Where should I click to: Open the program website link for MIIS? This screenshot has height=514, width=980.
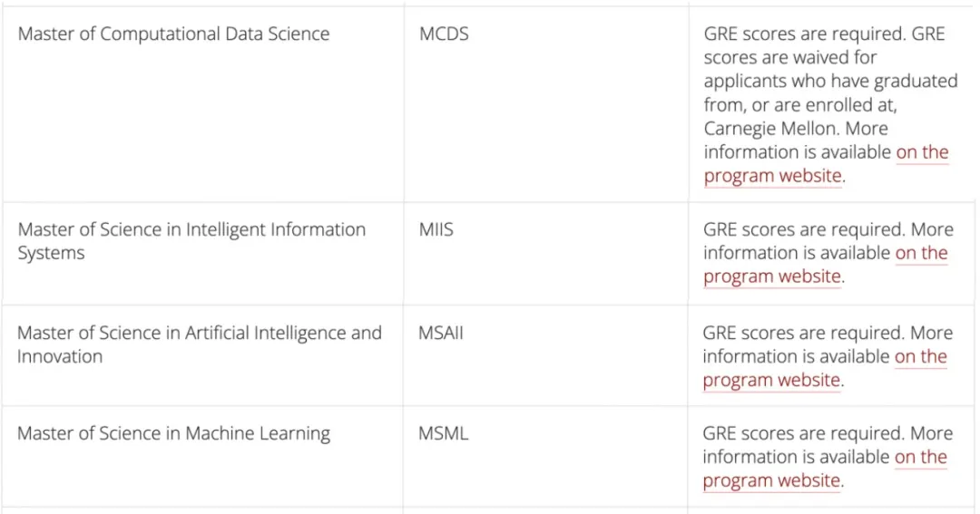[x=772, y=276]
